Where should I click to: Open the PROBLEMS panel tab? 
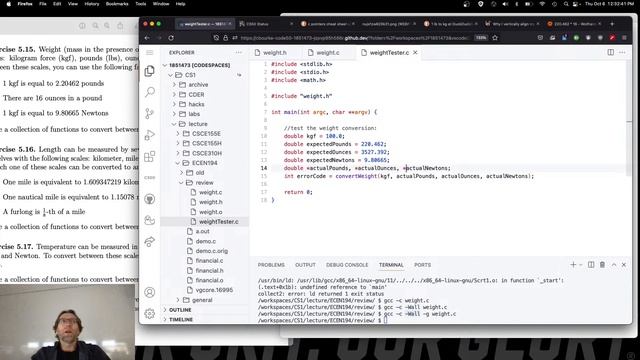click(271, 265)
